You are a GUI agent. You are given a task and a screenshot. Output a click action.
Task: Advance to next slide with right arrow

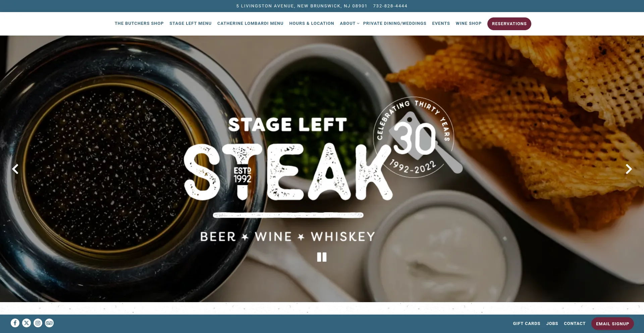tap(629, 169)
